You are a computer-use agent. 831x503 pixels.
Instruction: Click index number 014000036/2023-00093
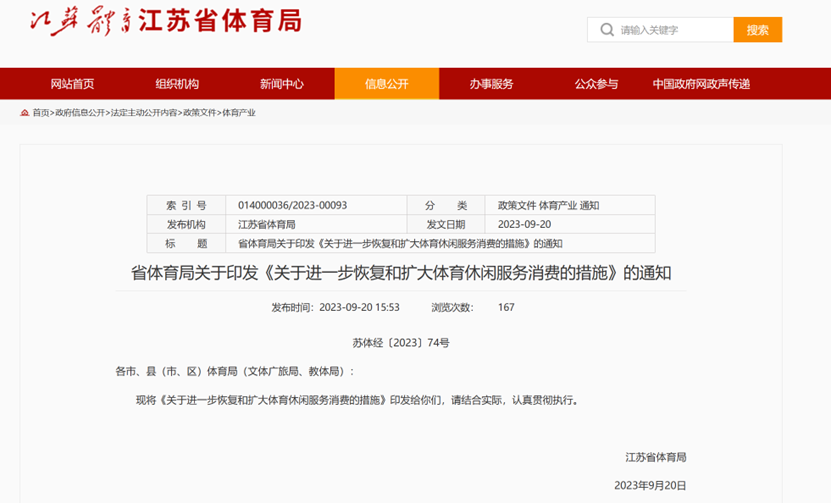coord(293,205)
